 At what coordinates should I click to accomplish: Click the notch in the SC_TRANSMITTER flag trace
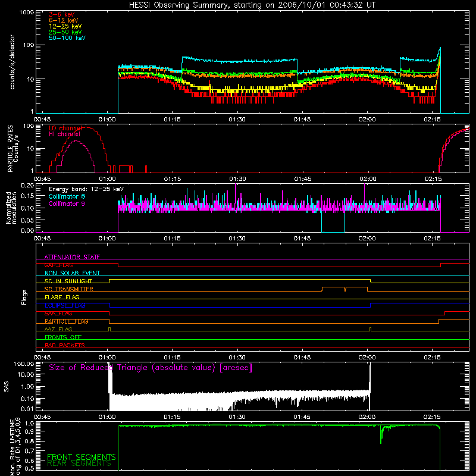pos(345,289)
